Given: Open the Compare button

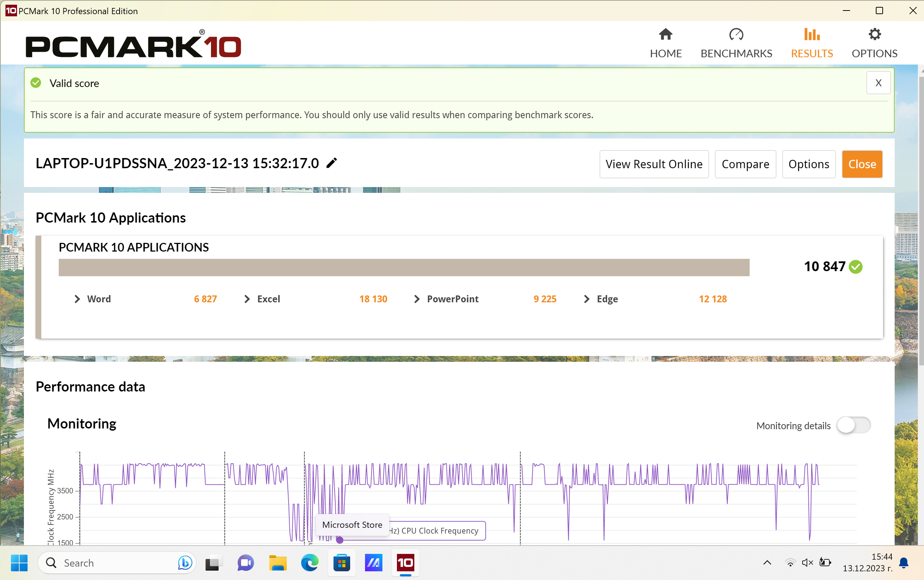Looking at the screenshot, I should click(745, 164).
